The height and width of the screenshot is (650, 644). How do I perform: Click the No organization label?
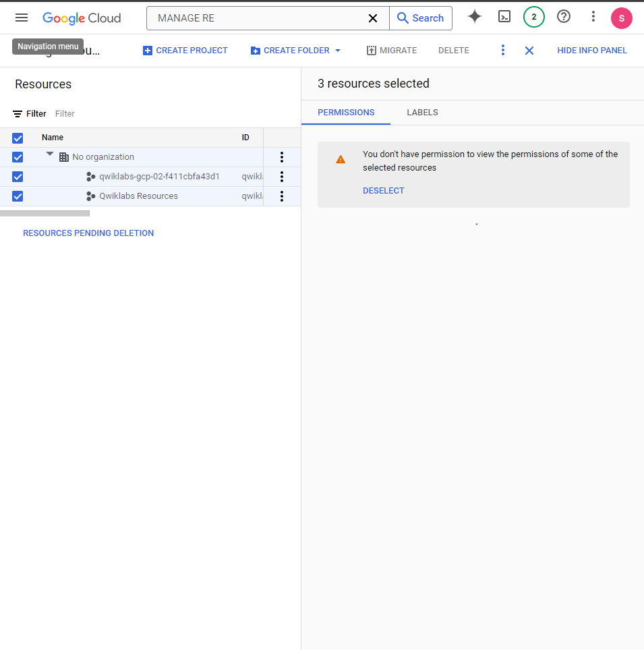point(103,157)
